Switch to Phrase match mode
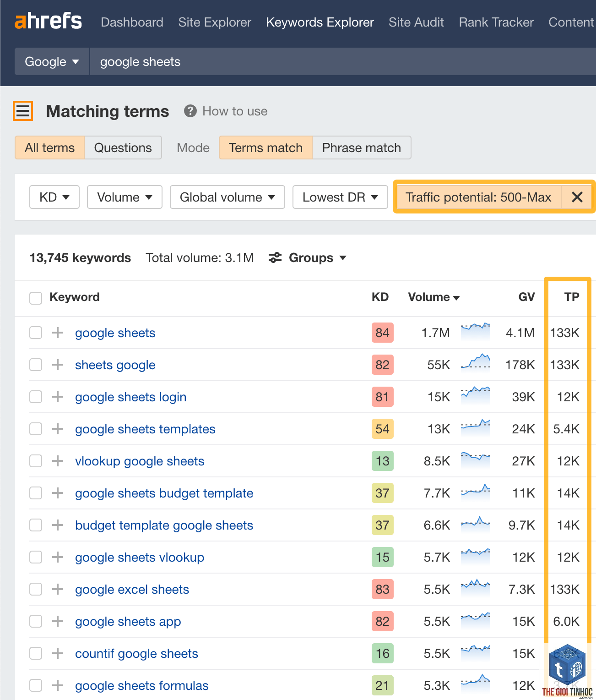This screenshot has width=596, height=700. (x=362, y=148)
